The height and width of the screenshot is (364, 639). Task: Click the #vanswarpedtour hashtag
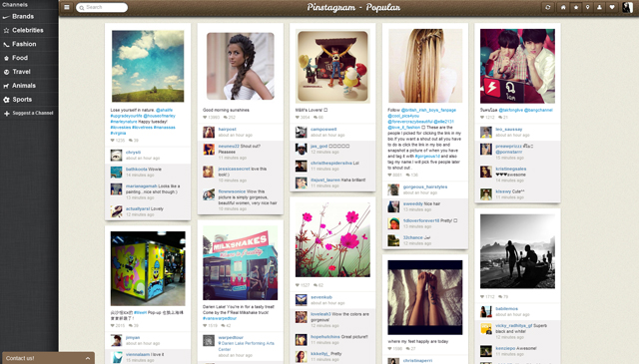tap(220, 318)
